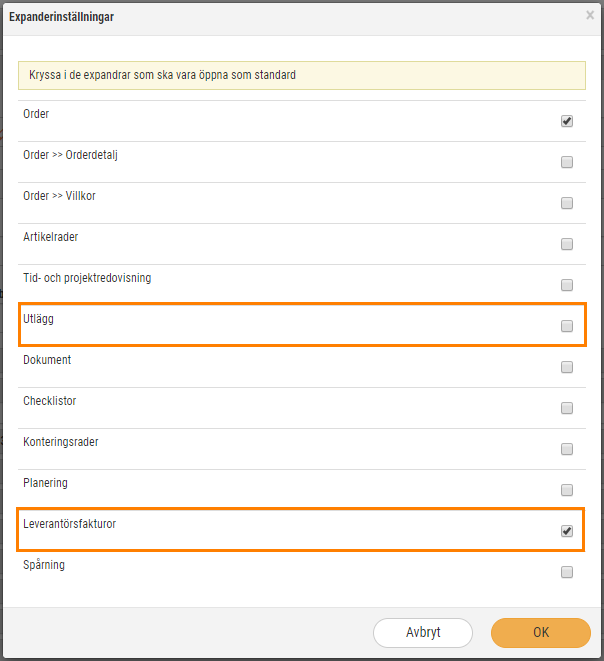The height and width of the screenshot is (661, 604).
Task: Click the Artikelrader row label
Action: tap(51, 237)
